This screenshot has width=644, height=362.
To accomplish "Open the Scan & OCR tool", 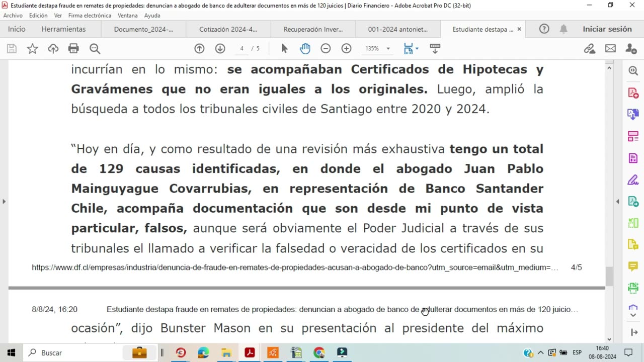I will point(633,288).
